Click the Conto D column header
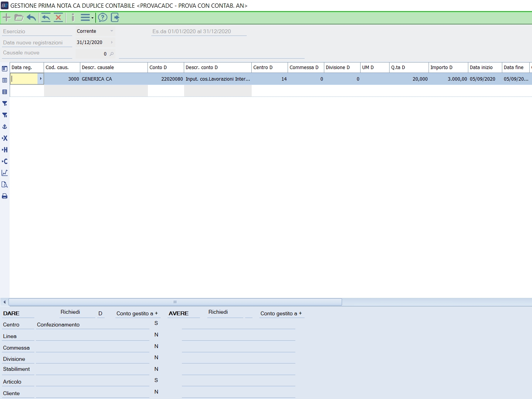 166,68
